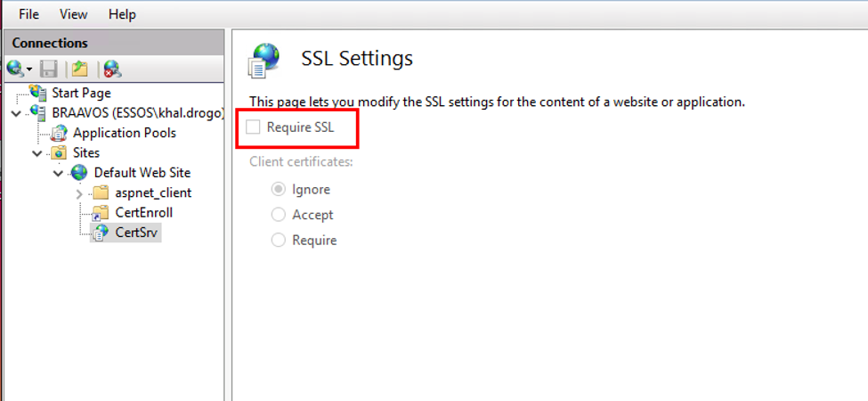
Task: Collapse the BRAAVOS server node
Action: [x=17, y=113]
